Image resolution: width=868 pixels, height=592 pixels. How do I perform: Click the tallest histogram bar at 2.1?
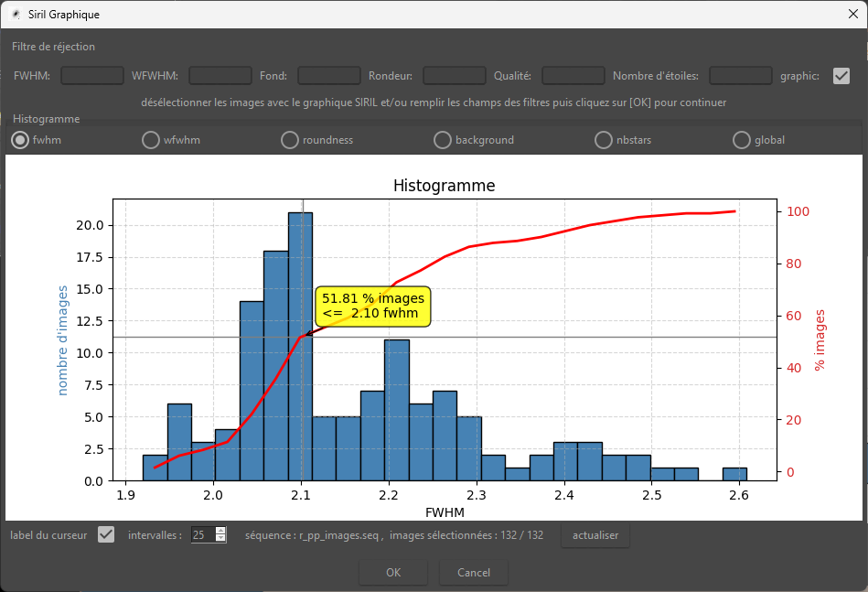(300, 346)
